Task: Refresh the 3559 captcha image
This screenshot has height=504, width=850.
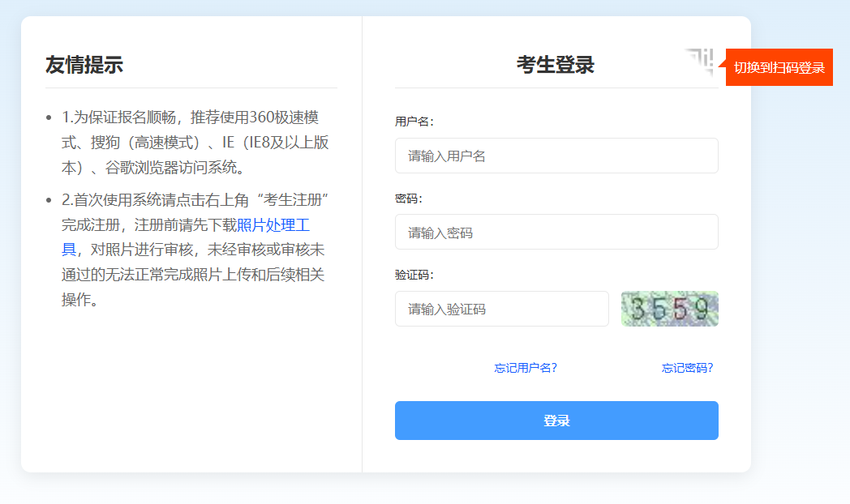Action: [669, 309]
